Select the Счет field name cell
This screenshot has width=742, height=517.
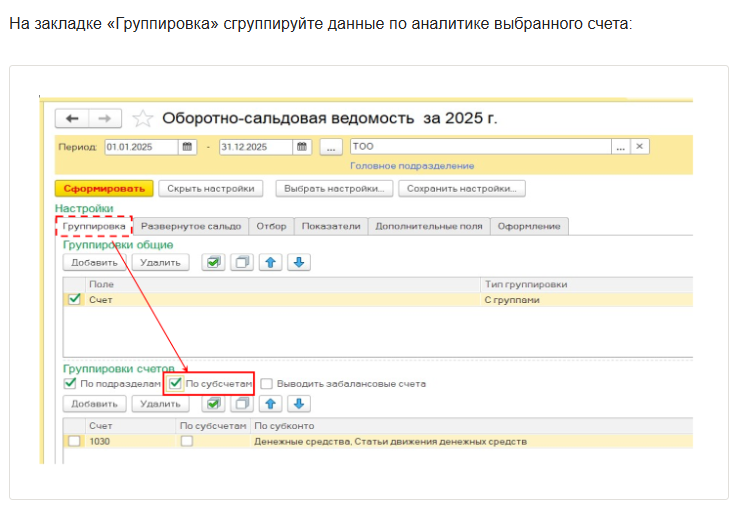click(x=283, y=299)
